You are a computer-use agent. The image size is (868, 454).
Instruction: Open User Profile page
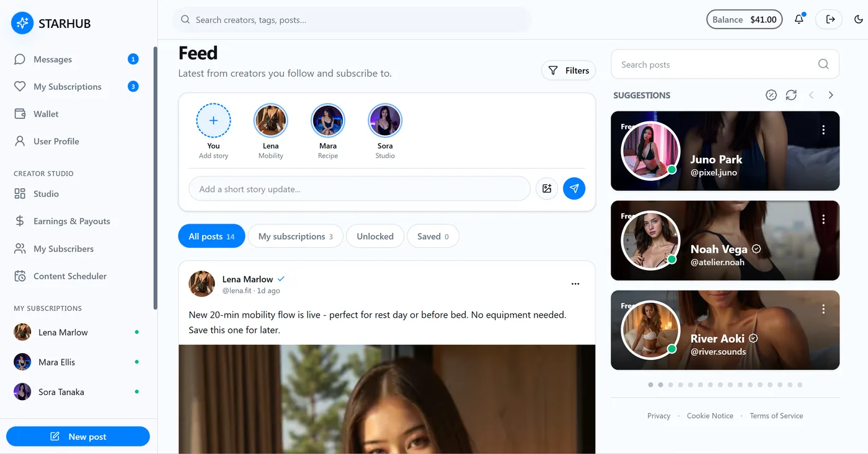tap(78, 141)
